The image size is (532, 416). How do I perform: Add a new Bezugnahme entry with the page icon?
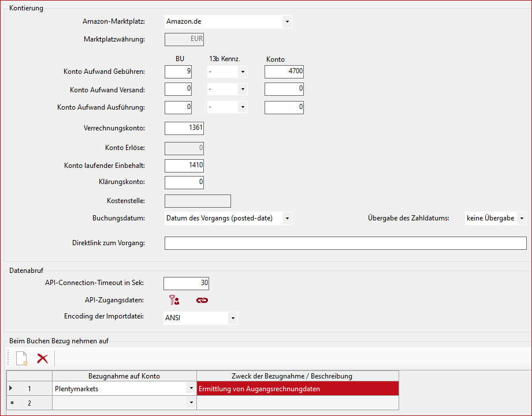21,358
